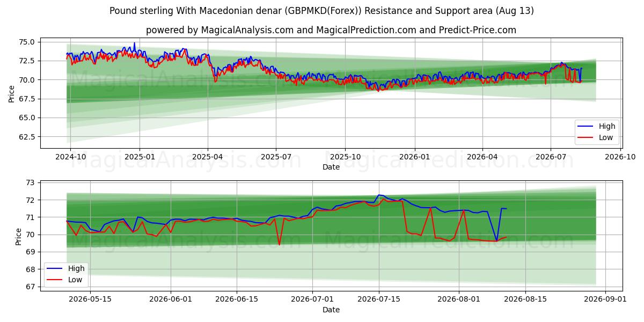644x322 pixels.
Task: Click the top chart y-axis value 65.0
Action: pos(26,118)
